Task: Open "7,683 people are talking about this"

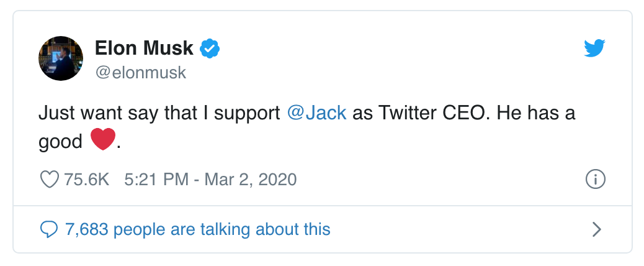Action: click(197, 229)
